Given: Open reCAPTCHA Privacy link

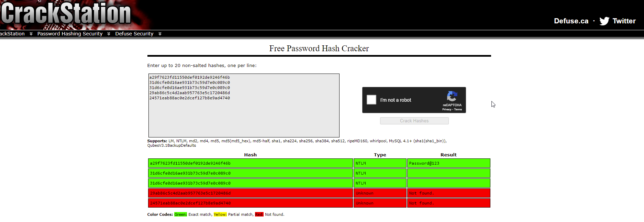Looking at the screenshot, I should 446,109.
